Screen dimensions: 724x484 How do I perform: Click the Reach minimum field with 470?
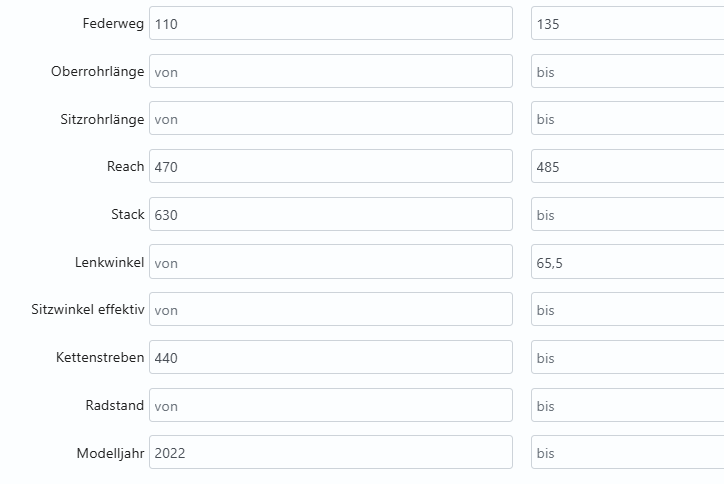pos(330,167)
